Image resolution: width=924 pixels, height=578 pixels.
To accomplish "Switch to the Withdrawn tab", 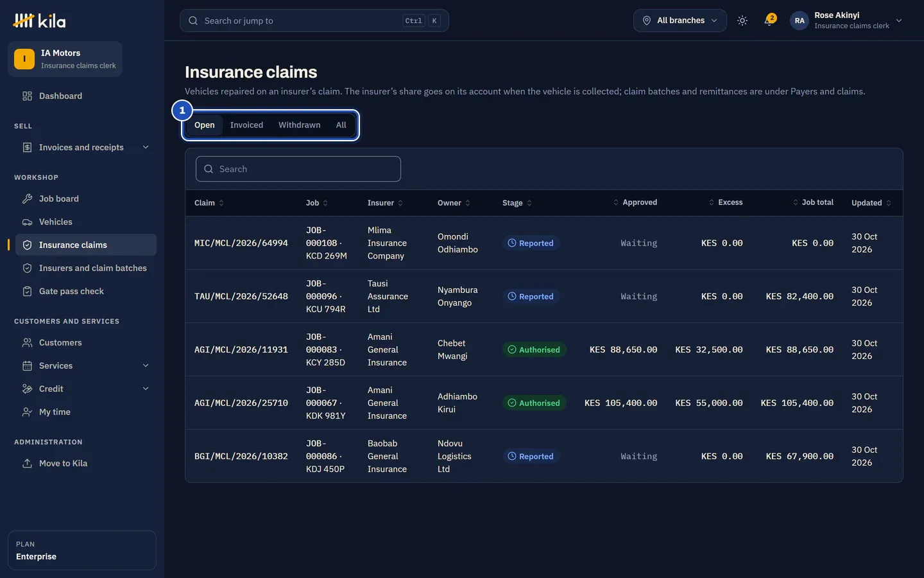I will pyautogui.click(x=299, y=125).
